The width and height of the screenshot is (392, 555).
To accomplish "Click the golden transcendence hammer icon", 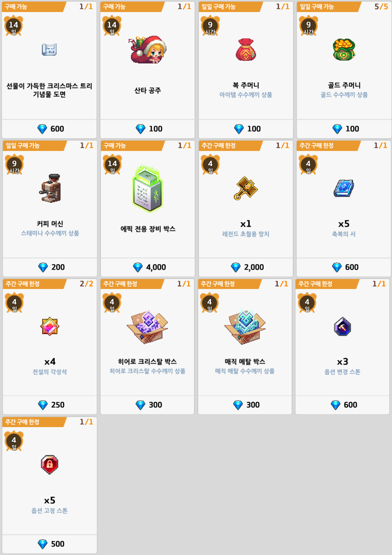I will click(x=245, y=188).
